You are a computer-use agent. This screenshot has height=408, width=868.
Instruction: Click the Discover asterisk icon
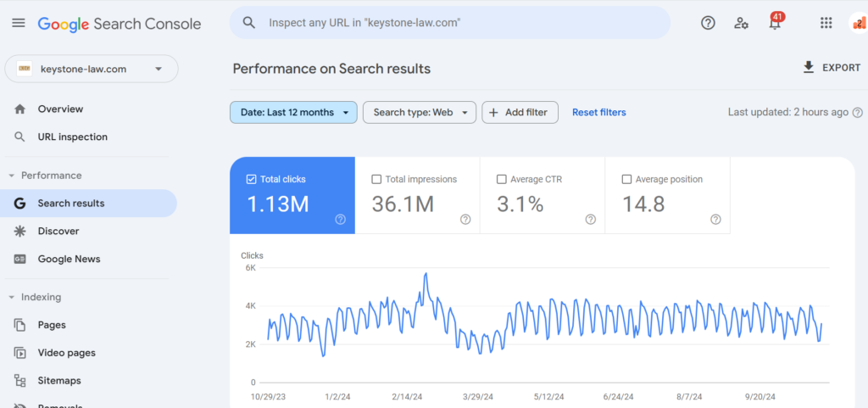pos(20,231)
